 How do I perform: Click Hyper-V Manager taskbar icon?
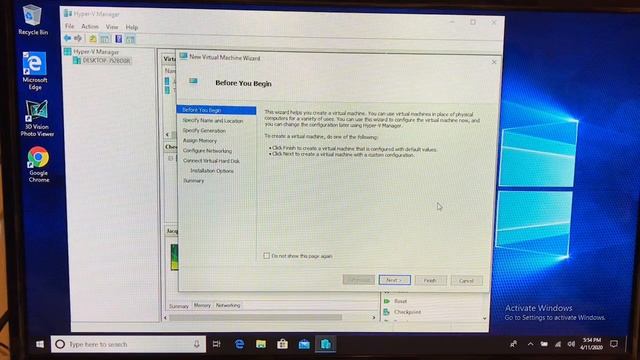point(325,344)
